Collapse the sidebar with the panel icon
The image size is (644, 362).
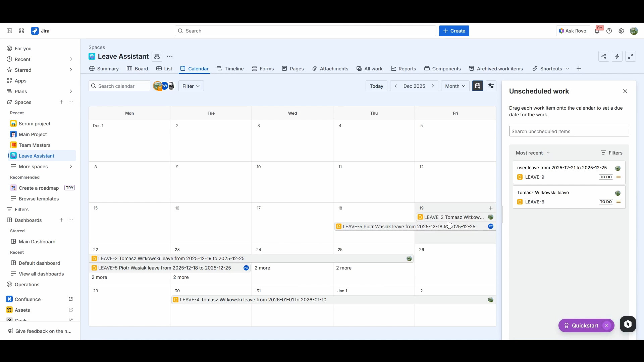tap(9, 31)
